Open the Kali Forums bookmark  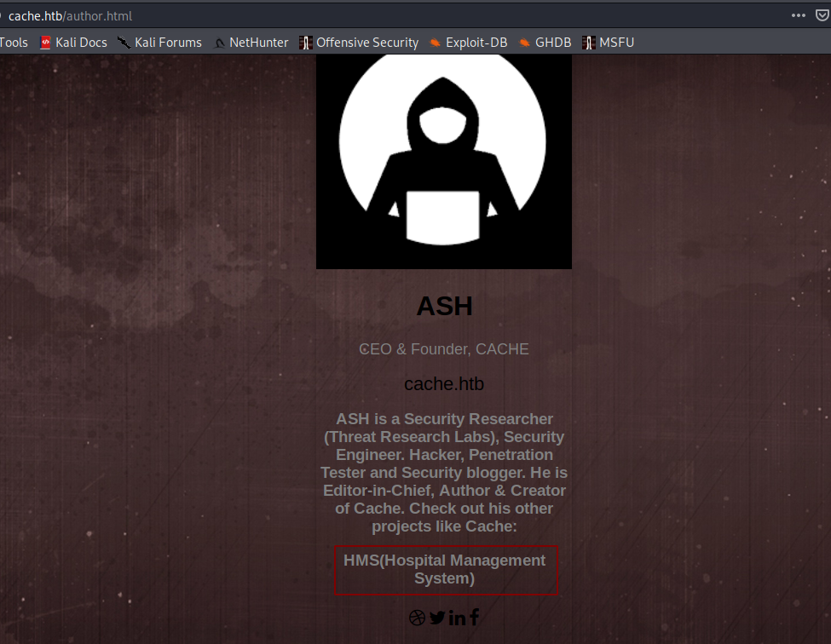pyautogui.click(x=159, y=43)
